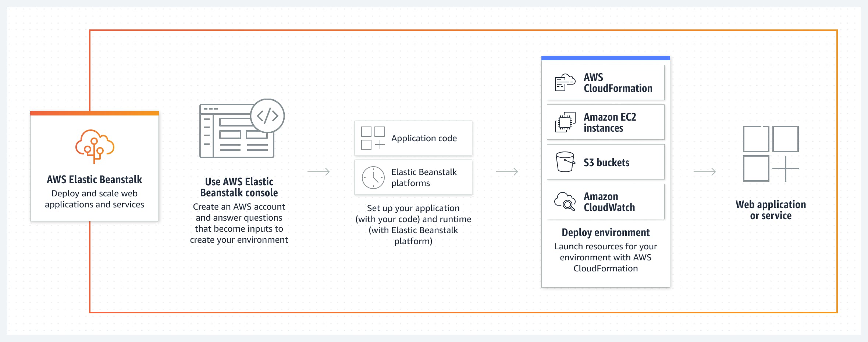Click 'Launch resources for your environment' text
868x342 pixels.
coord(606,257)
